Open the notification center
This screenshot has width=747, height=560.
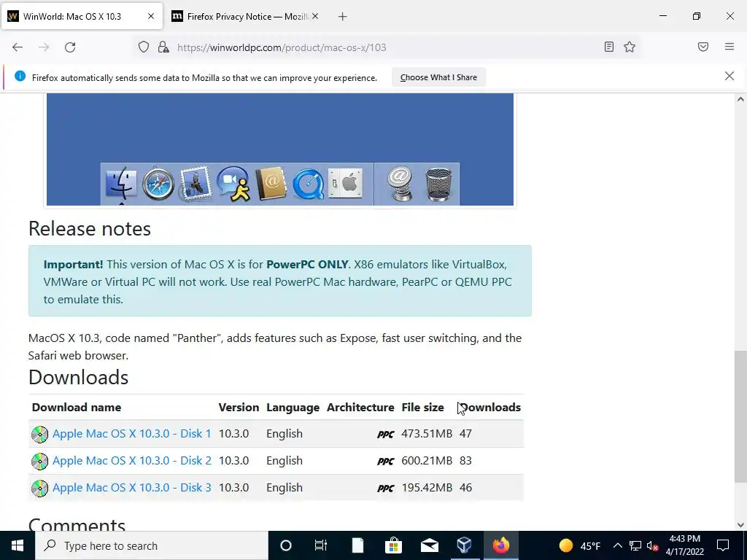click(723, 545)
